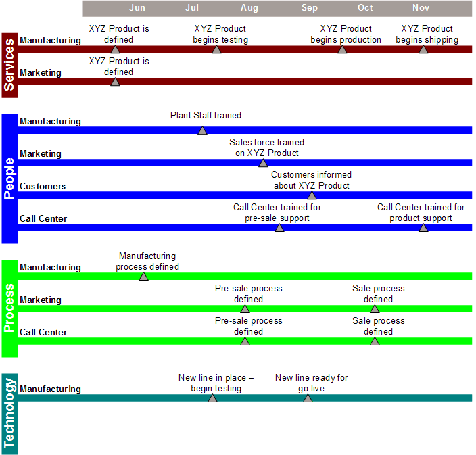Click the Services Marketing 'XYZ Product is defined' marker

[x=115, y=82]
